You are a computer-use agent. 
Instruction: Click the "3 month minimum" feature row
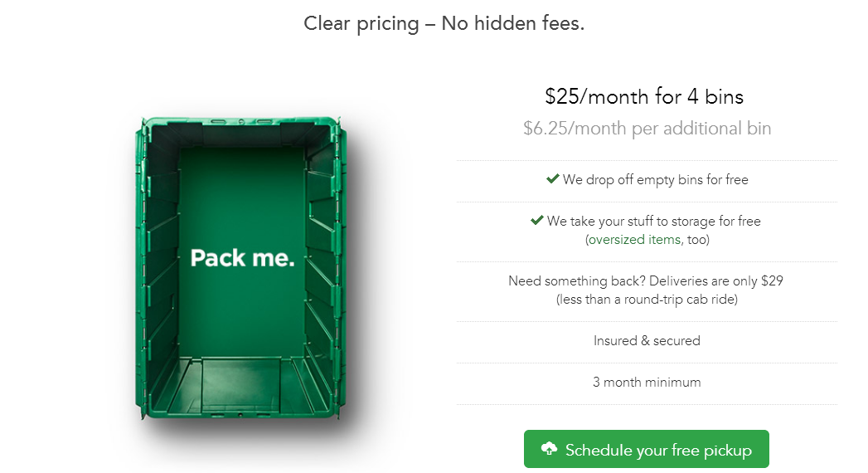tap(647, 383)
